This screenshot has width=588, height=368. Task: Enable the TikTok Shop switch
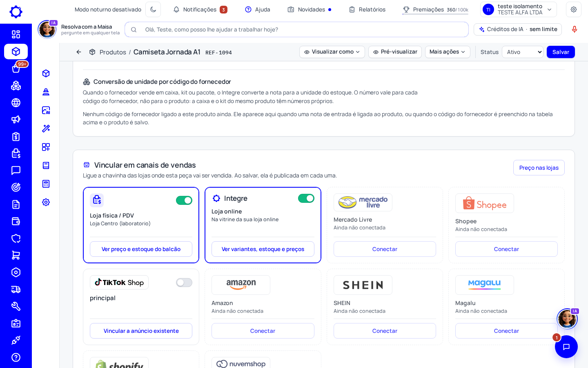coord(184,283)
